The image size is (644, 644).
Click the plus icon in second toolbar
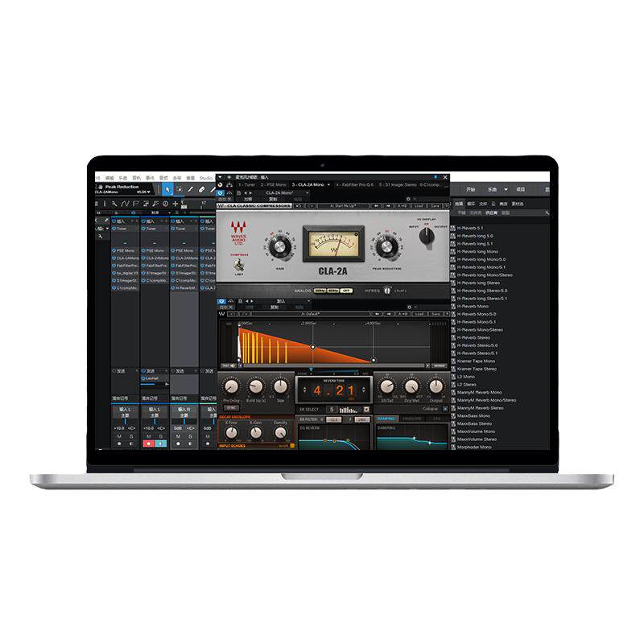click(175, 204)
